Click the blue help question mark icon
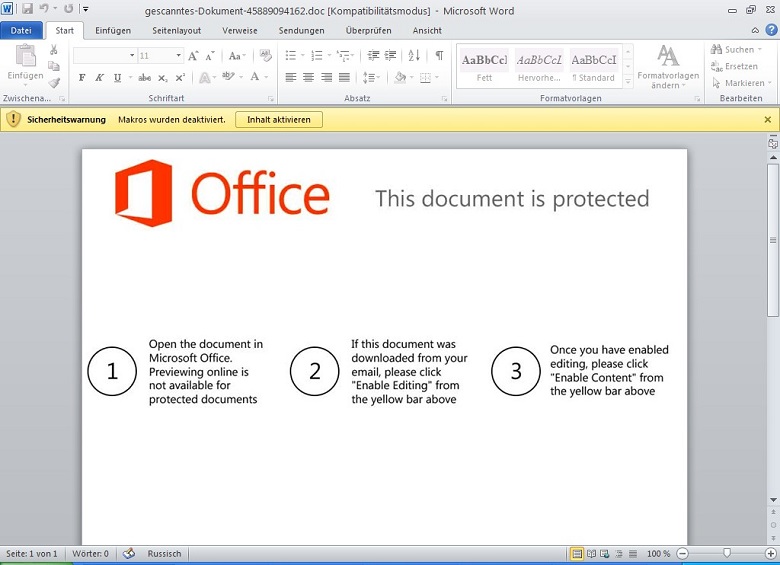The height and width of the screenshot is (565, 780). [x=771, y=30]
